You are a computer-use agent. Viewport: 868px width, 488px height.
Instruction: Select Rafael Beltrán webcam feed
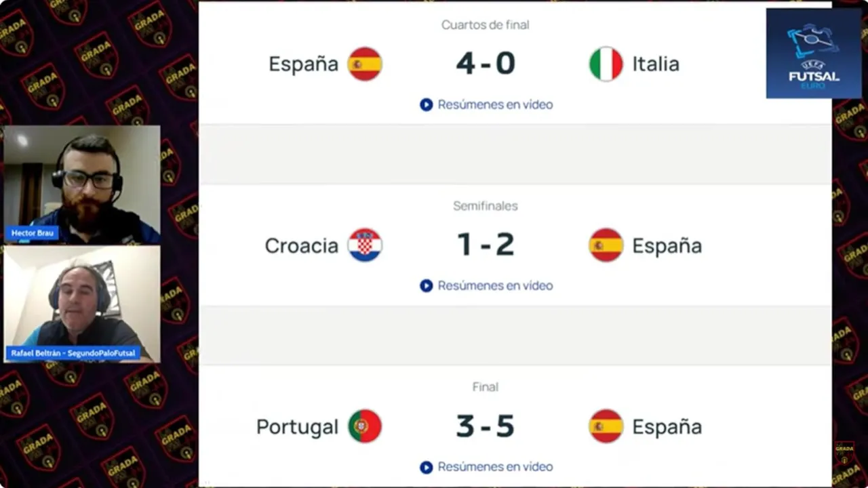tap(82, 304)
